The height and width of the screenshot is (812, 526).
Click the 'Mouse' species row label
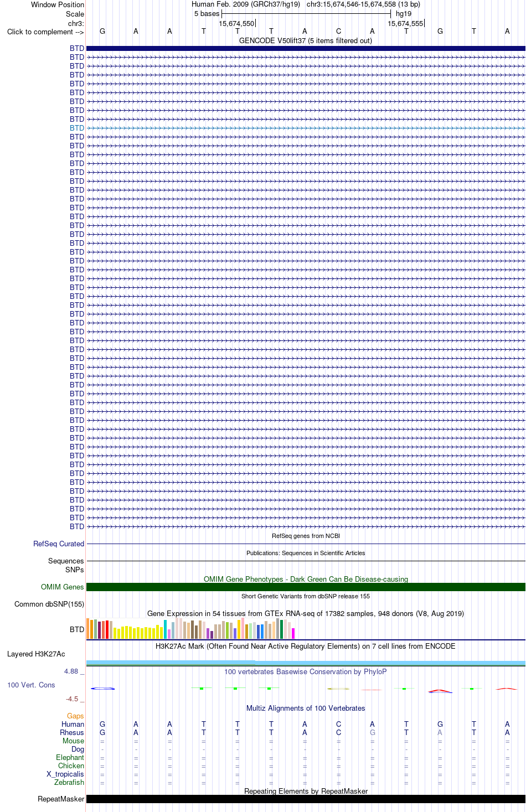(x=73, y=741)
